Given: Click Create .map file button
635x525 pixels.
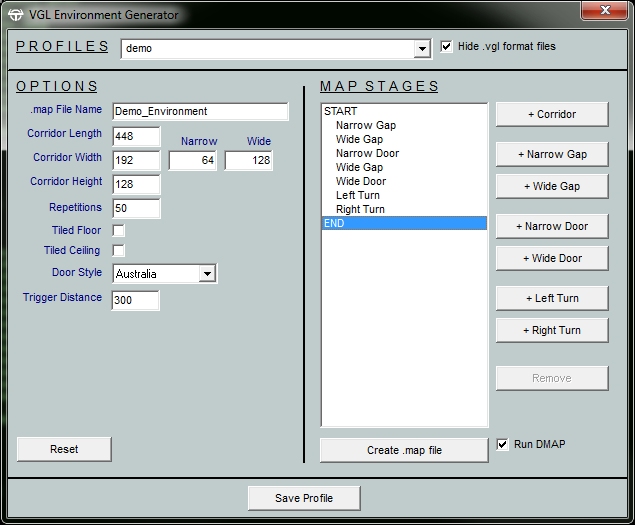Looking at the screenshot, I should (x=404, y=450).
